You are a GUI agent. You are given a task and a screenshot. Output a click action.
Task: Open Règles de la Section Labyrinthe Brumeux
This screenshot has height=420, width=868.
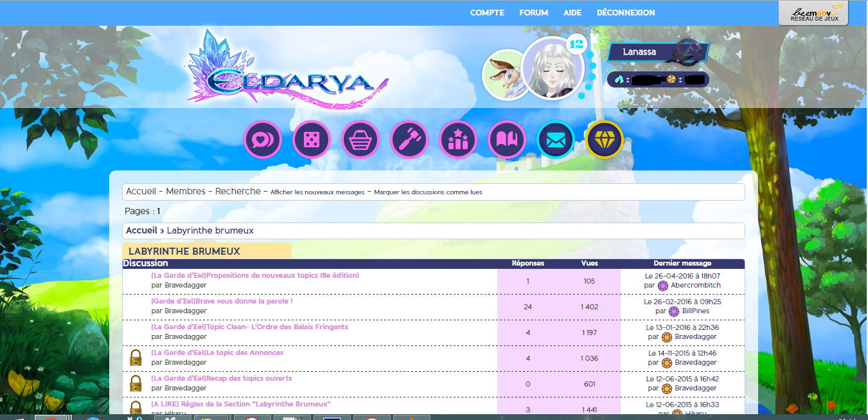point(241,404)
